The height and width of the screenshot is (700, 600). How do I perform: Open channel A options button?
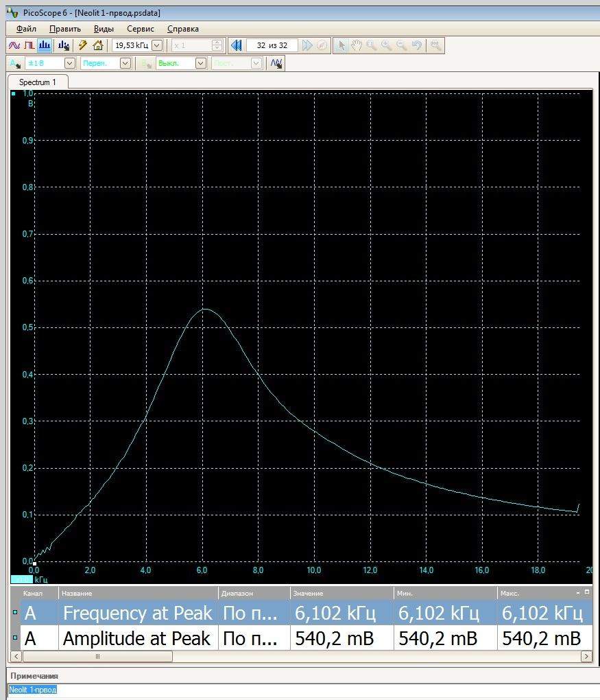(x=15, y=63)
